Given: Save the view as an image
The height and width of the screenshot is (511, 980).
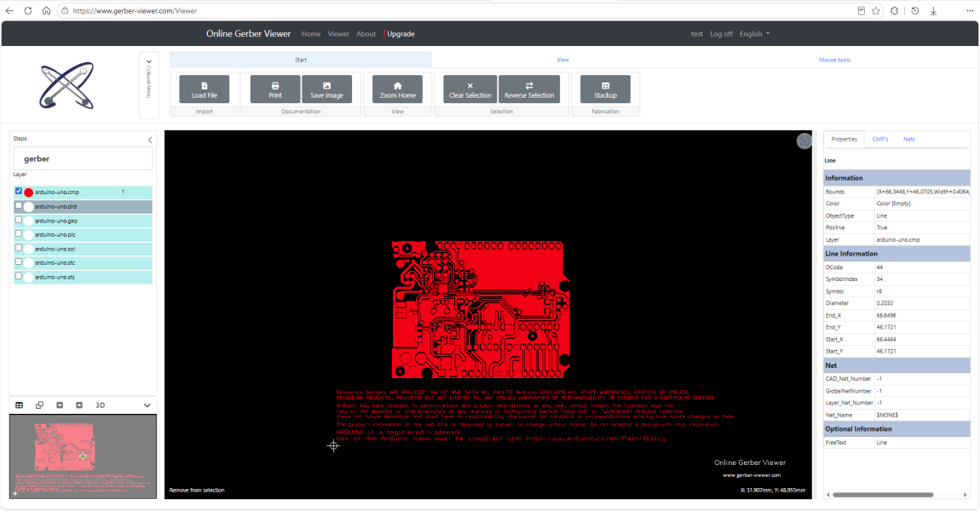Looking at the screenshot, I should tap(327, 89).
